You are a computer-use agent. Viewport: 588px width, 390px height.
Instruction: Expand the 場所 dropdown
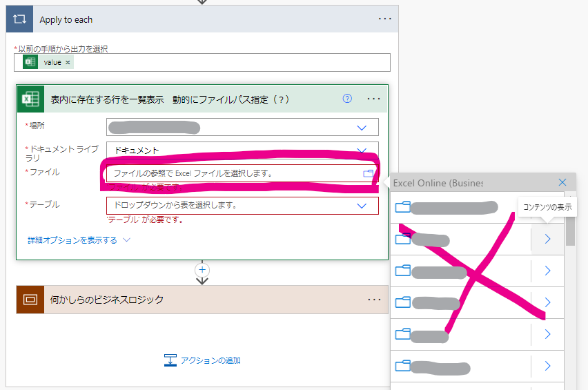click(362, 128)
